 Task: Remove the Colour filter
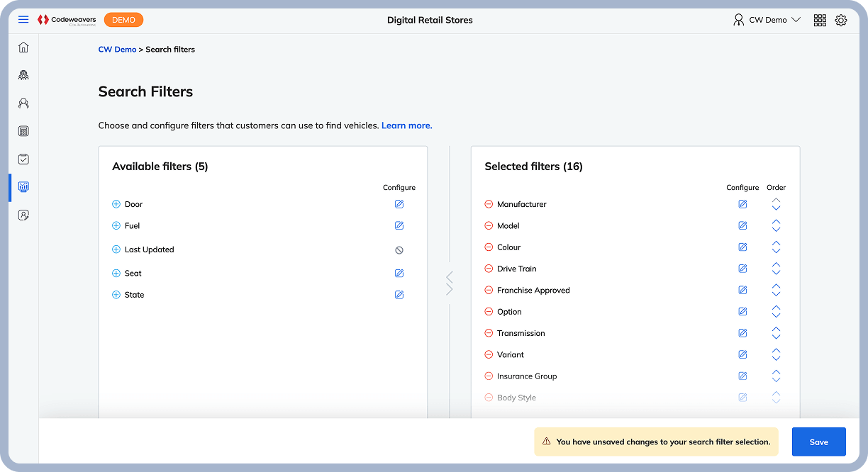coord(489,247)
